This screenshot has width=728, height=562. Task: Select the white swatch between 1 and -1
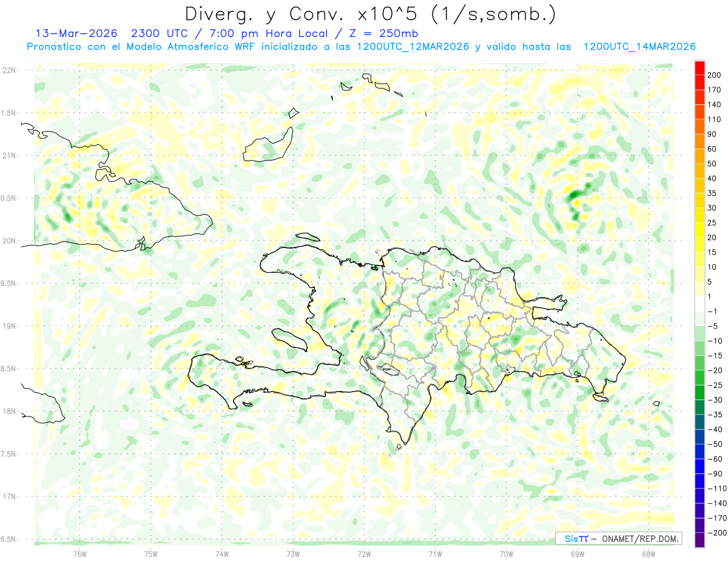coord(699,304)
